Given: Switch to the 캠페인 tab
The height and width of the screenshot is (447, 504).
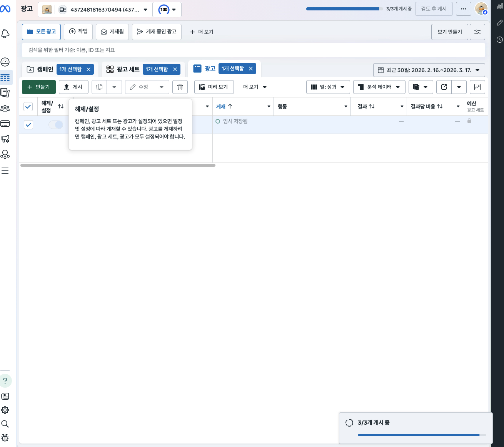Looking at the screenshot, I should (40, 69).
